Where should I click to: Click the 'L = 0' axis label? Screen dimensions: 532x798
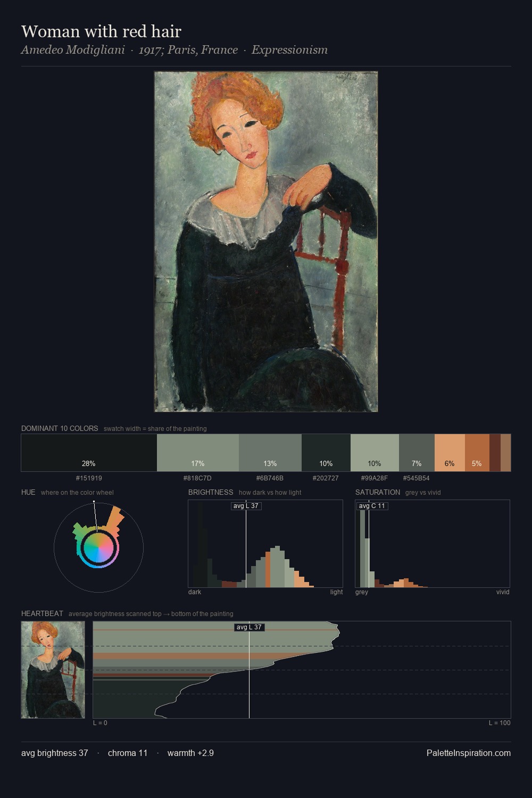pyautogui.click(x=100, y=723)
